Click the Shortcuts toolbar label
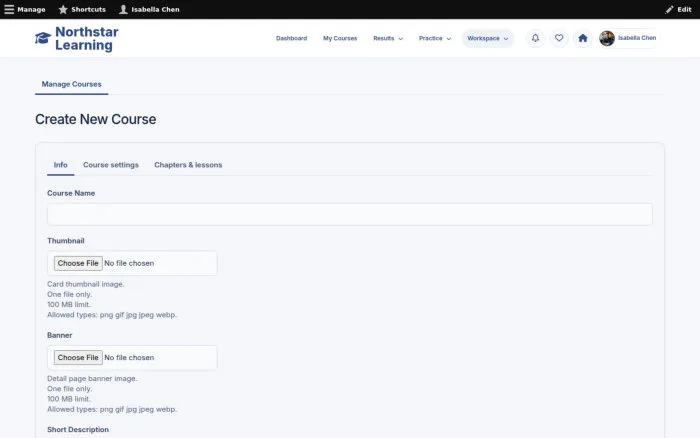This screenshot has width=700, height=438. (x=88, y=9)
